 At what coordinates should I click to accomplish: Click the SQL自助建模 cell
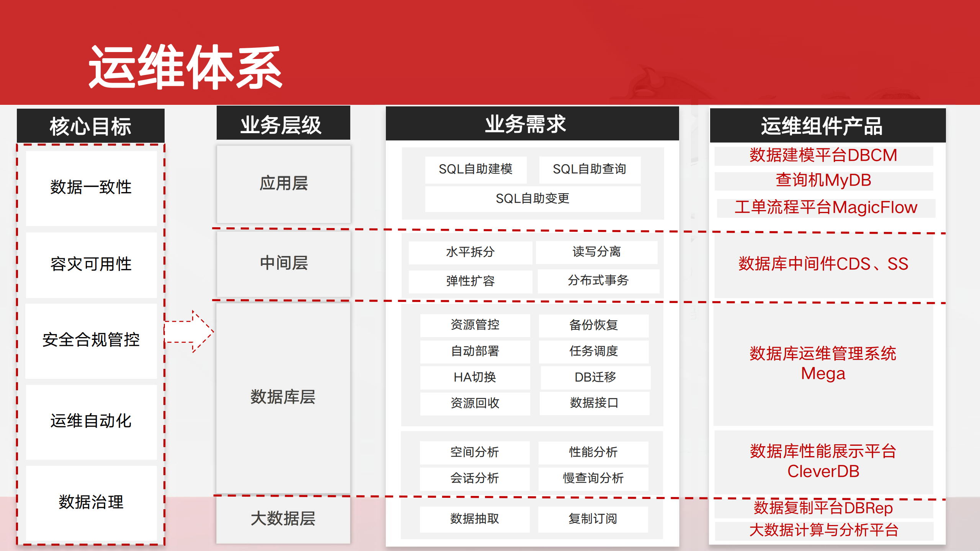[476, 170]
